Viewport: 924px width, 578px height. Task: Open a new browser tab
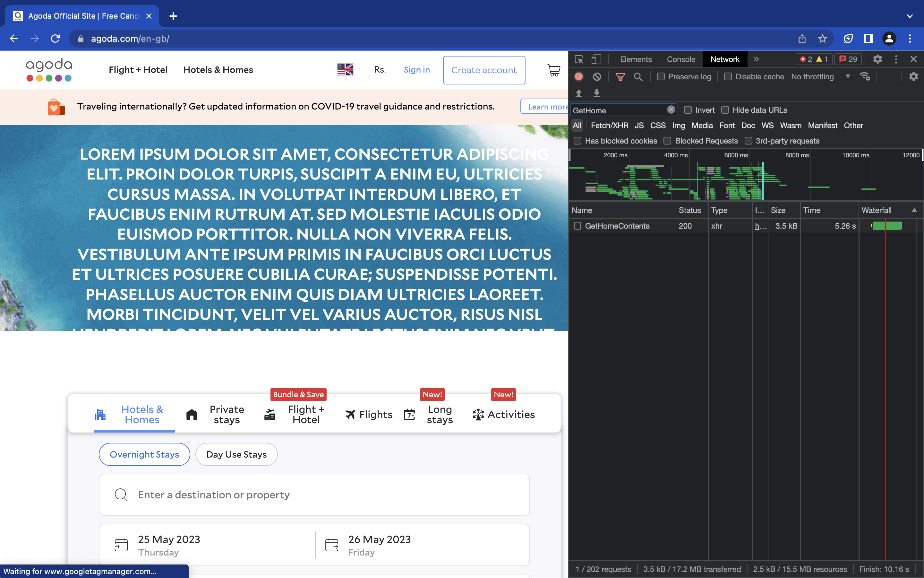173,16
